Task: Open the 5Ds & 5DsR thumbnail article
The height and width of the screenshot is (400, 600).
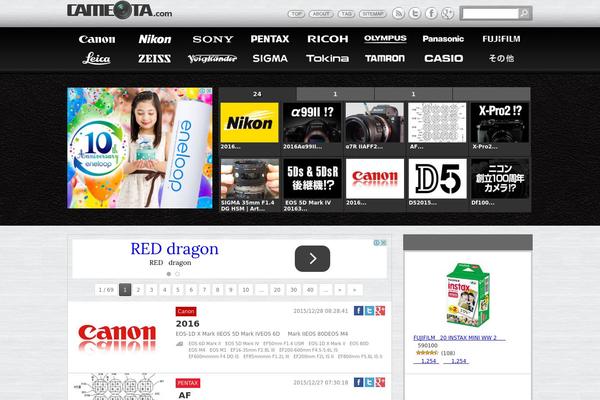Action: pos(312,179)
